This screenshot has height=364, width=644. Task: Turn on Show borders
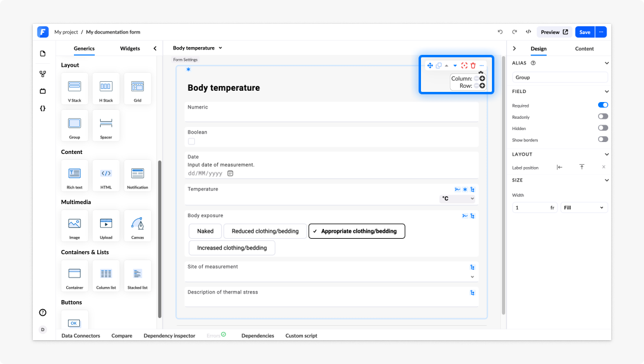click(603, 140)
